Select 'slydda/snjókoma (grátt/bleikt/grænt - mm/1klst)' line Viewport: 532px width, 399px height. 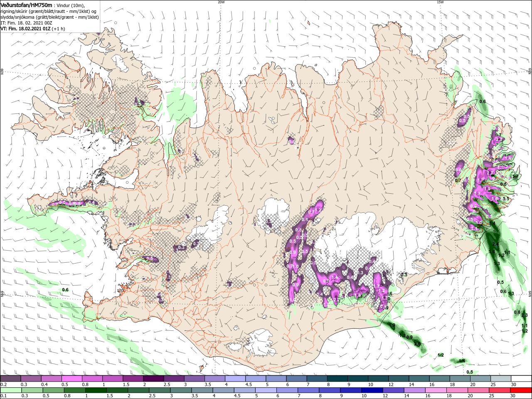49,17
